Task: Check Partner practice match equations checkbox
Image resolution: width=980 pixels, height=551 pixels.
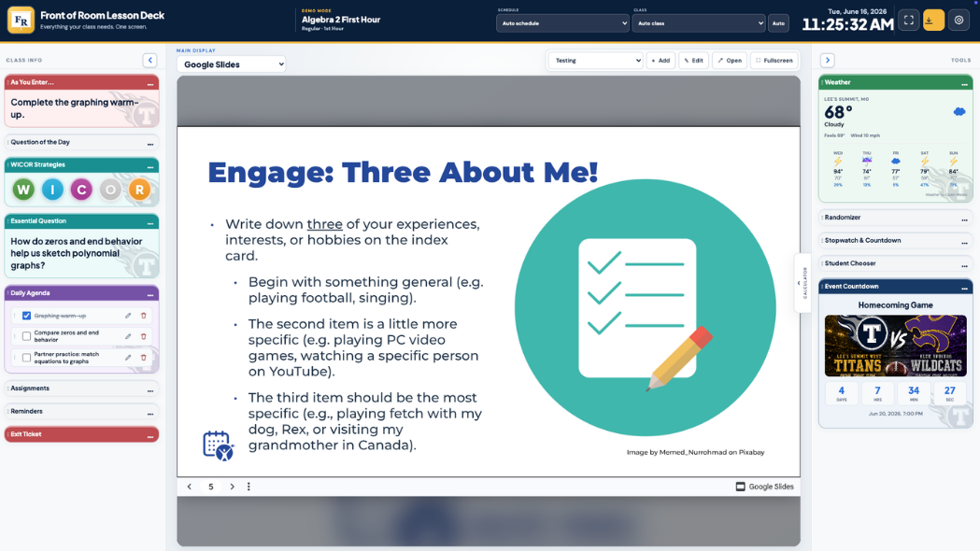Action: pyautogui.click(x=26, y=358)
